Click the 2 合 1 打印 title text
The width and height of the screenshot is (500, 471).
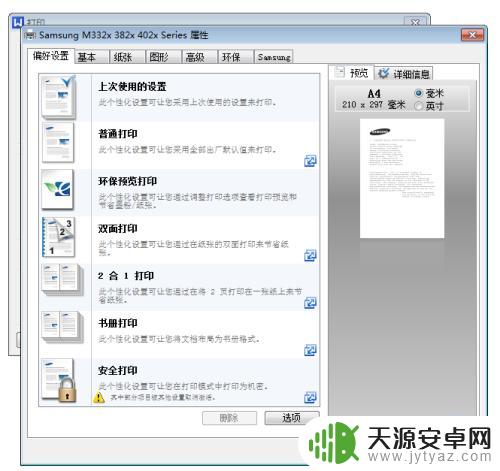point(126,276)
